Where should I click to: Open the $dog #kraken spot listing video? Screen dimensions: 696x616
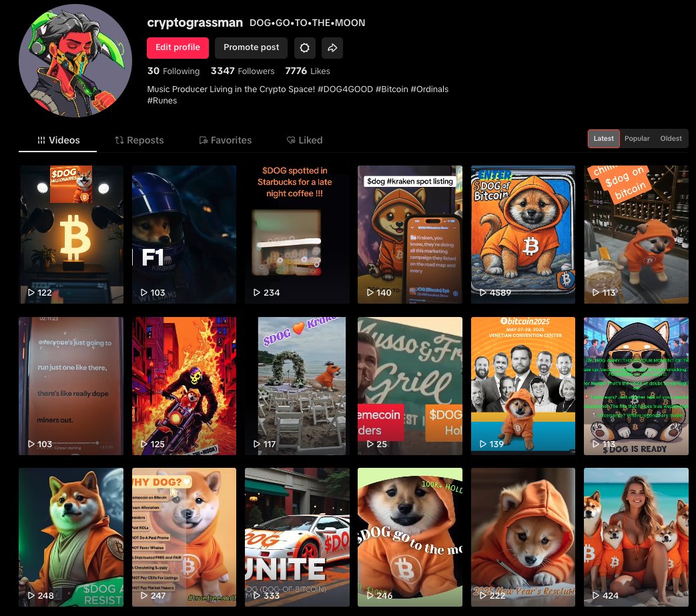coord(410,235)
